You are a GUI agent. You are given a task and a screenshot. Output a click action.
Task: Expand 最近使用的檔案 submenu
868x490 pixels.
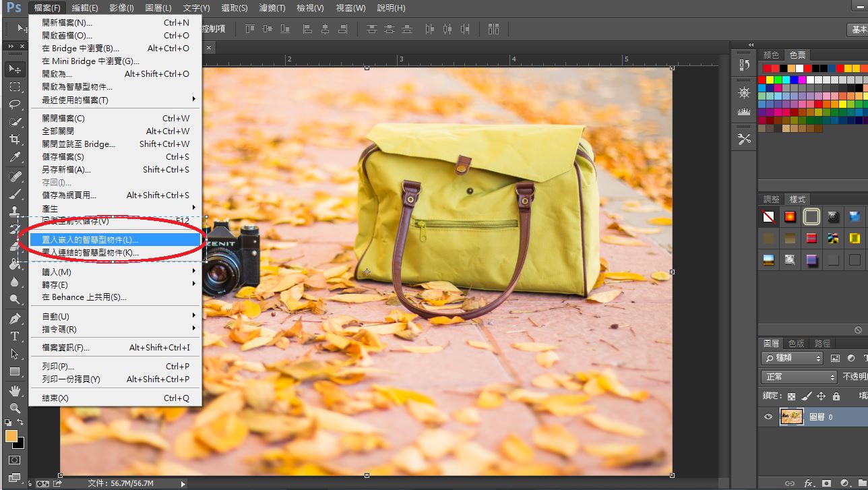click(116, 100)
